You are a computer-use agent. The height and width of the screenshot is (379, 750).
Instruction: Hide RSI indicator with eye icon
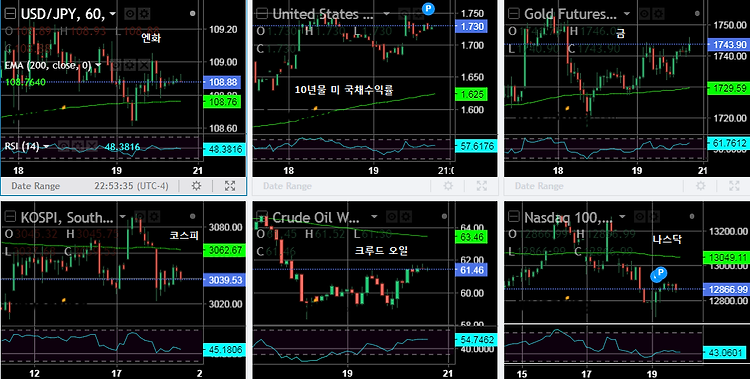click(x=64, y=146)
